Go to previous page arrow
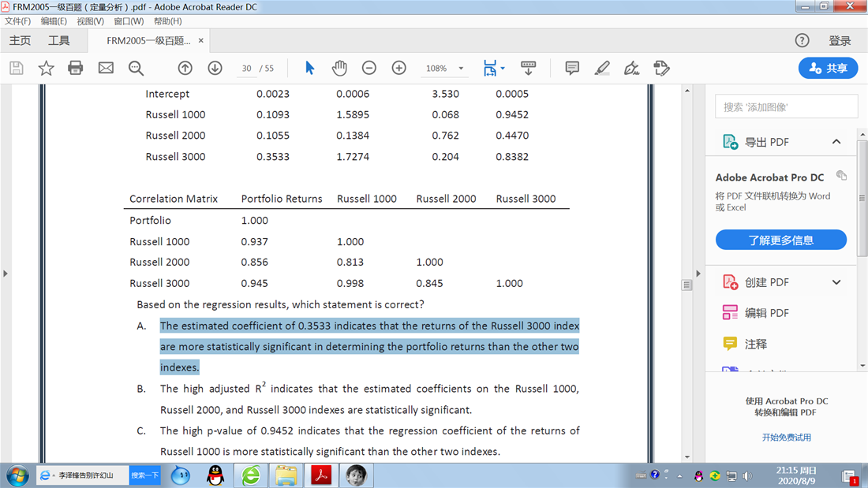This screenshot has height=488, width=868. pyautogui.click(x=185, y=68)
